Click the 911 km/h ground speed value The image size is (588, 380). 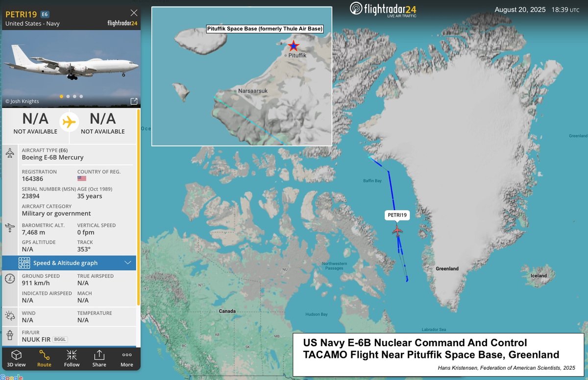(36, 283)
